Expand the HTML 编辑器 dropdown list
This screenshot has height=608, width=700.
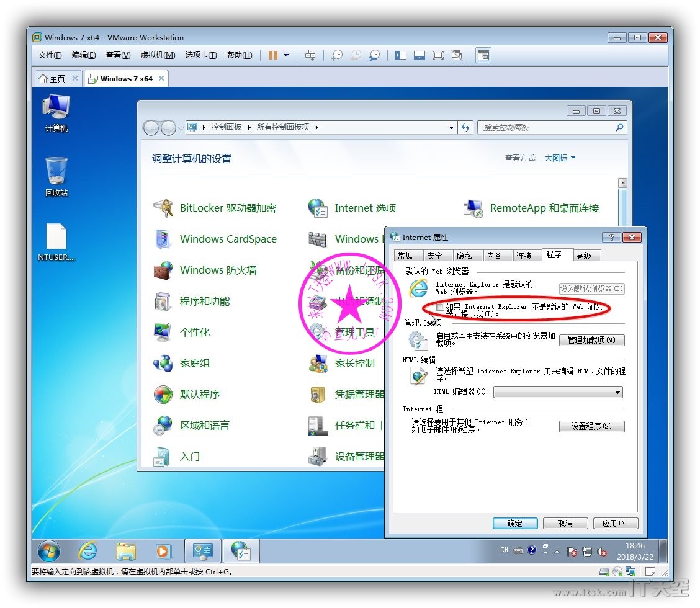coord(617,392)
